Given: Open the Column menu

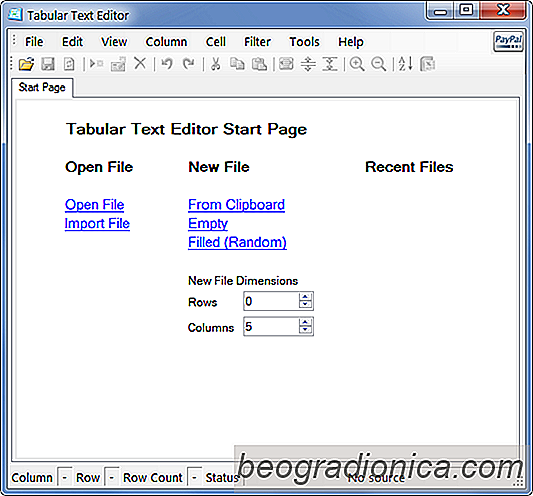Looking at the screenshot, I should coord(166,42).
